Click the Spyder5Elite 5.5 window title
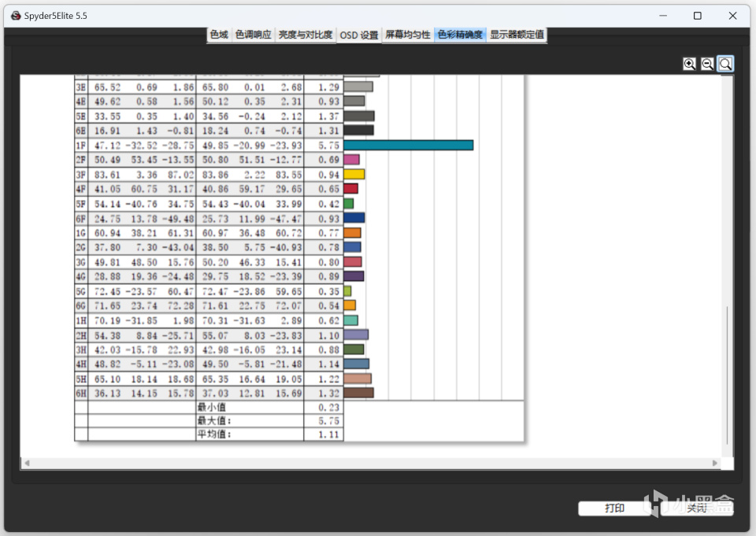The image size is (756, 536). [x=55, y=16]
